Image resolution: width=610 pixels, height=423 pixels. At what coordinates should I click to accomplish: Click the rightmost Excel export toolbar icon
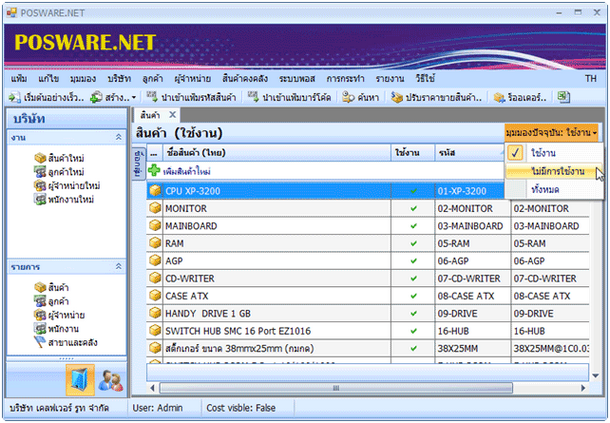point(564,97)
